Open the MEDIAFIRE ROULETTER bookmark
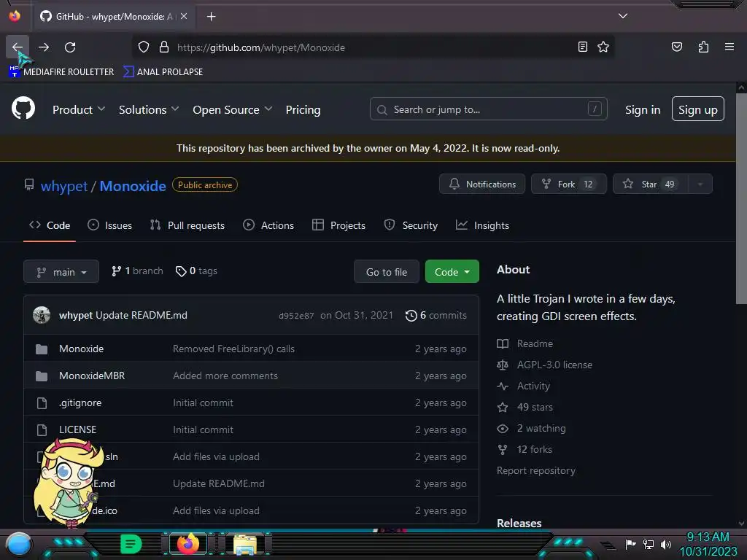Screen dimensions: 747x560 (61, 72)
